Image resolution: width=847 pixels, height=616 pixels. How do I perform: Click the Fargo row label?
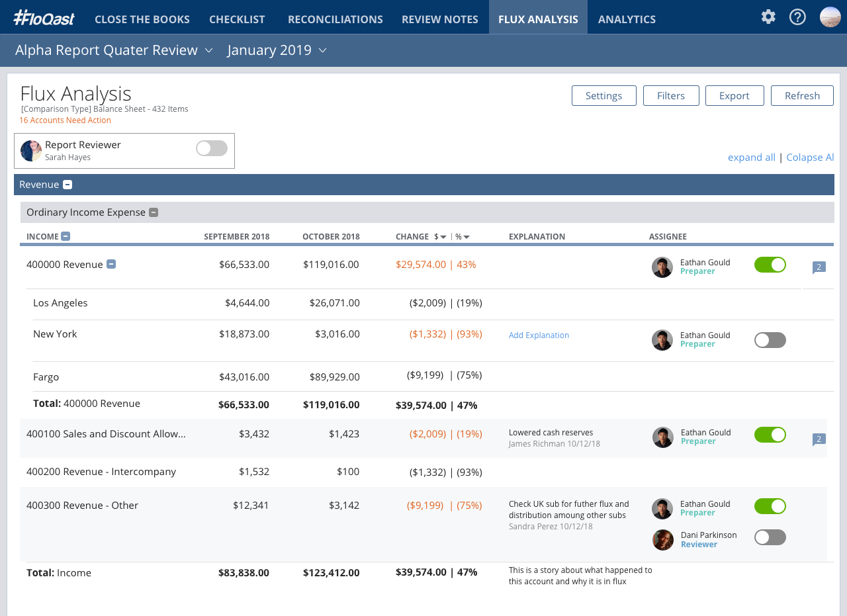coord(46,377)
